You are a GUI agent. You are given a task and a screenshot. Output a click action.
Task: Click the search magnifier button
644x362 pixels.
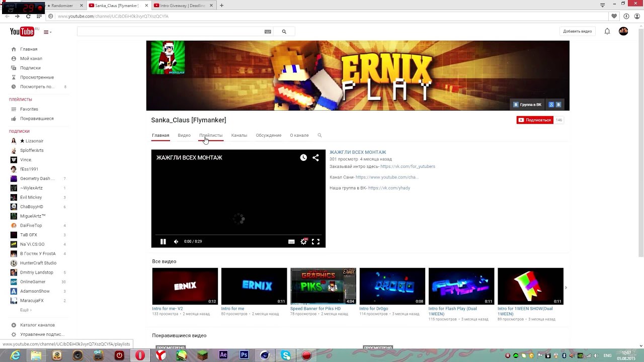(x=284, y=32)
